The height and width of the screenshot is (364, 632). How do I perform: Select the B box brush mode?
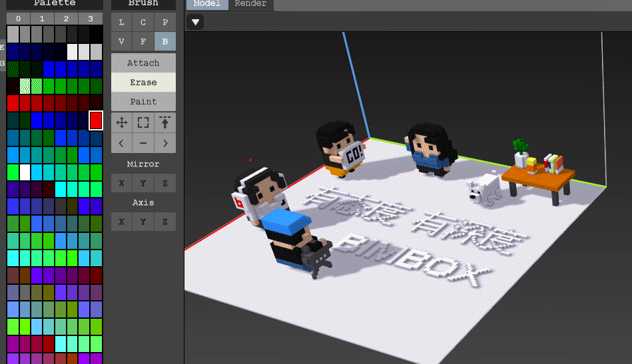165,41
